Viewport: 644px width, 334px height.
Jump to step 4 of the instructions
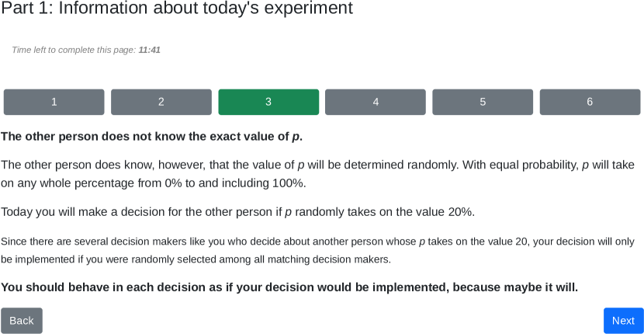(x=376, y=102)
